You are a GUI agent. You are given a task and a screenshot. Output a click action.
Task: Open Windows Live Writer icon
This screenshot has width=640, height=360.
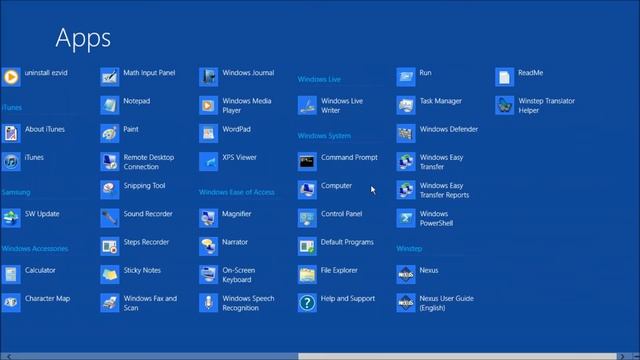(x=307, y=105)
